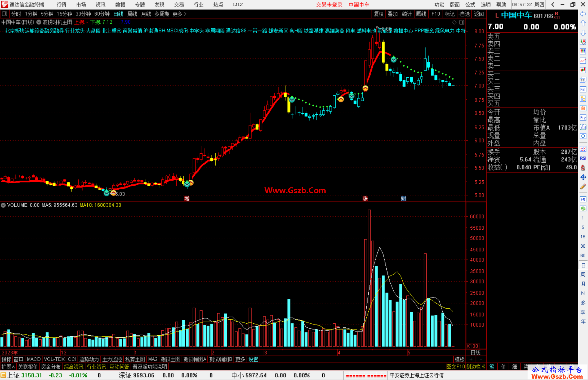Click the circle icon in right sidebar

point(583,136)
